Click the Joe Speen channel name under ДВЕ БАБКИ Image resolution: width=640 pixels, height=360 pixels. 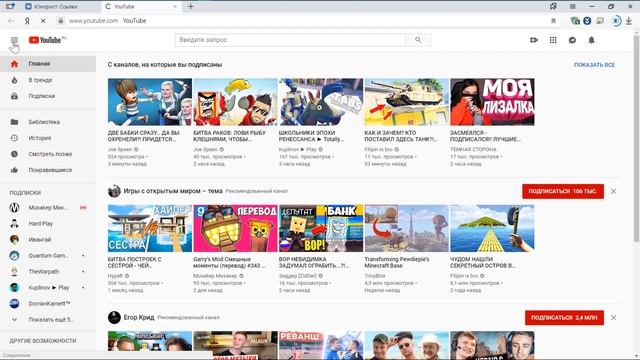pos(120,149)
